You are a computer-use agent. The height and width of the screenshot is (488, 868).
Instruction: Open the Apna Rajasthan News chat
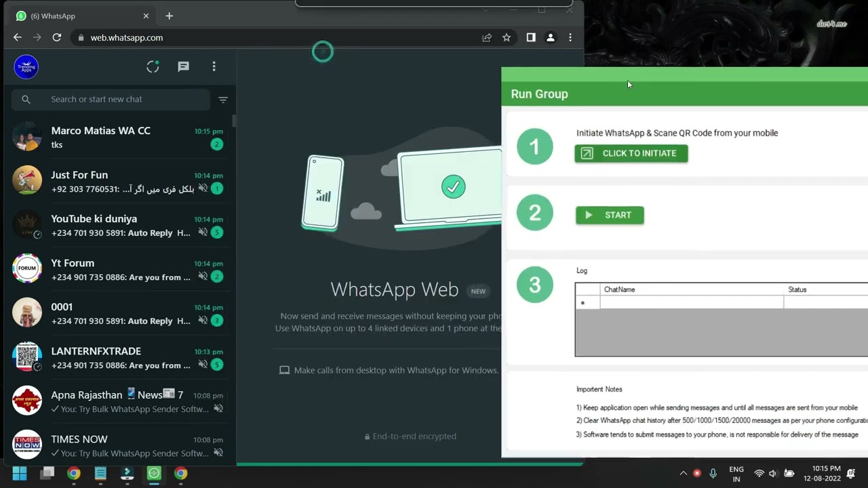(x=118, y=401)
